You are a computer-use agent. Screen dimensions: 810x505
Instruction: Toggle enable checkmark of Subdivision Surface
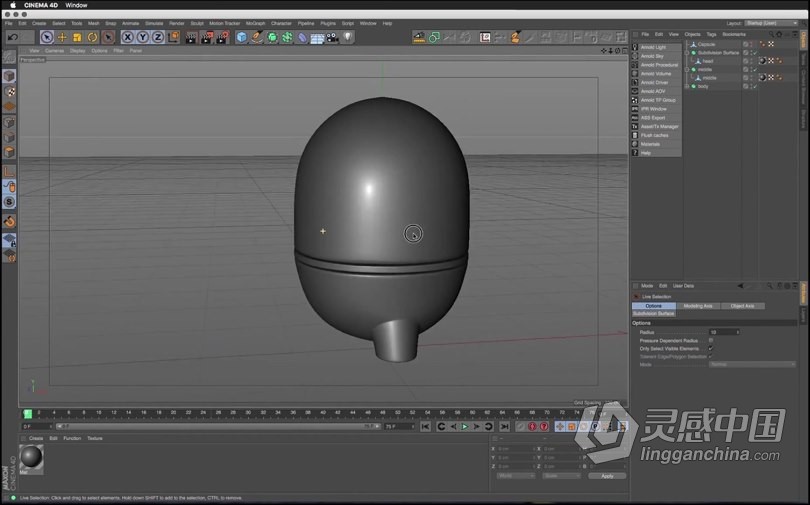(755, 53)
